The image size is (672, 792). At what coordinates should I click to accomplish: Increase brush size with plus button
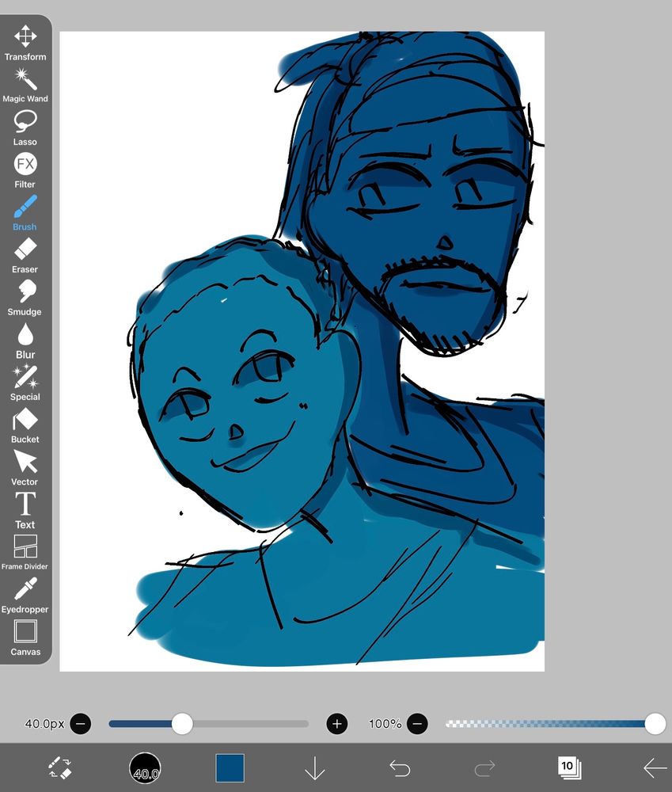[336, 724]
